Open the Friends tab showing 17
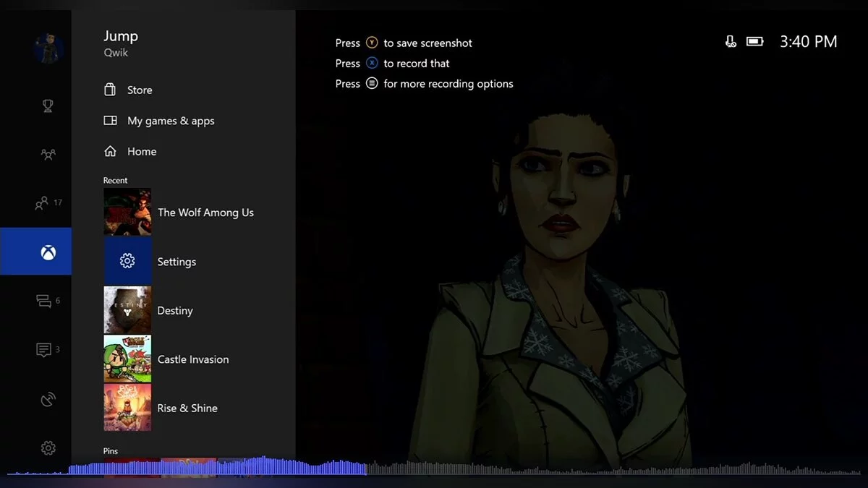Image resolution: width=868 pixels, height=488 pixels. point(48,203)
